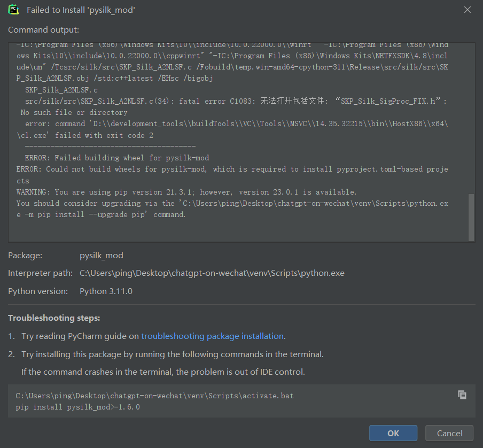This screenshot has height=448, width=483.
Task: Close the Failed to Install dialog
Action: tap(467, 9)
